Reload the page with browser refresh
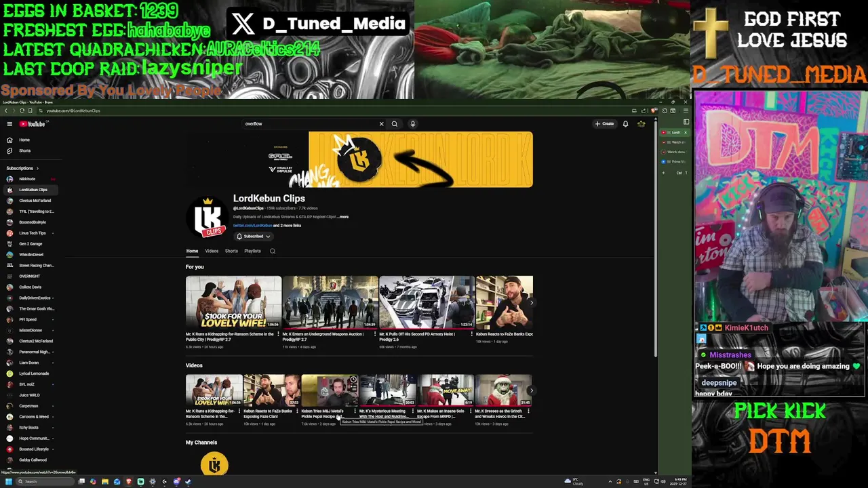This screenshot has width=868, height=488. 22,110
